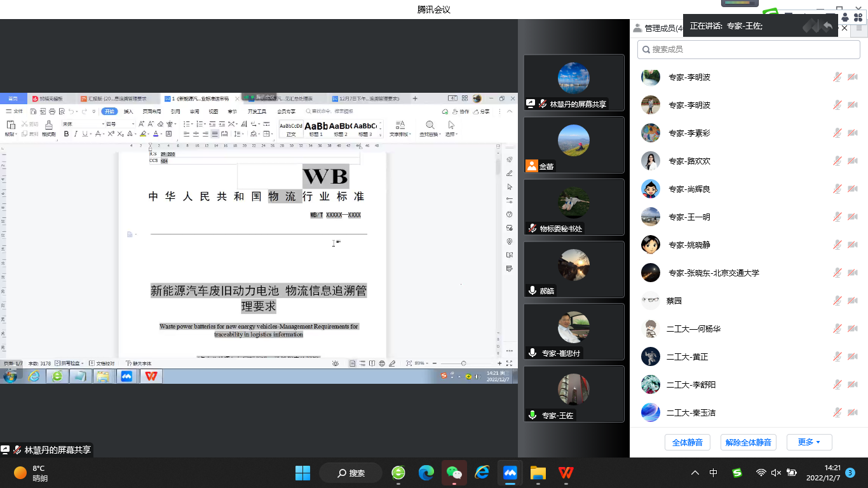Open File Explorer from the taskbar
The height and width of the screenshot is (488, 868).
[x=538, y=473]
